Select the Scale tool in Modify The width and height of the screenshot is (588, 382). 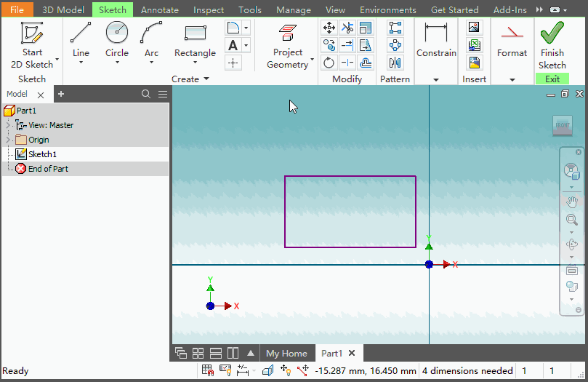[366, 28]
